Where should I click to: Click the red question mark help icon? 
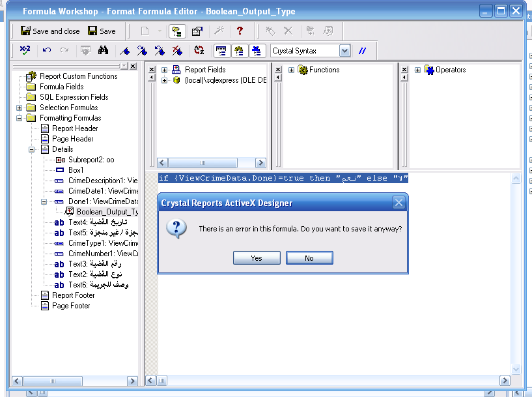pyautogui.click(x=240, y=31)
